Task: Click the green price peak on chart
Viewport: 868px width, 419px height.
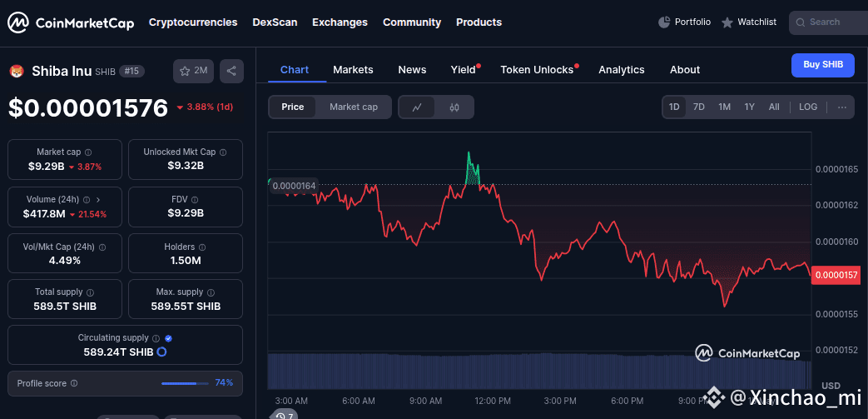Action: coord(472,168)
